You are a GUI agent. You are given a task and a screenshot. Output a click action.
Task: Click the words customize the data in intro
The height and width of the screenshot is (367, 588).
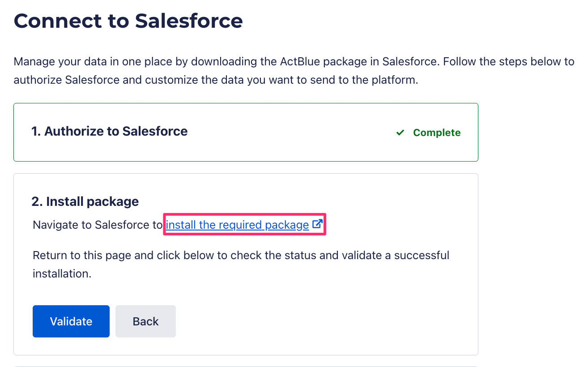click(x=185, y=81)
